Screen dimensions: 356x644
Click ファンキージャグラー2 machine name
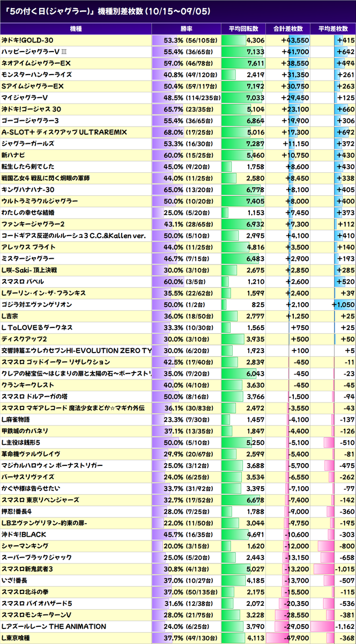33,224
